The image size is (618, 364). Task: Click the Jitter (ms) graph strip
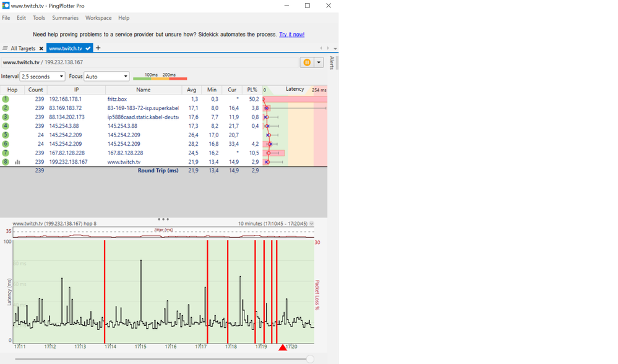(163, 233)
